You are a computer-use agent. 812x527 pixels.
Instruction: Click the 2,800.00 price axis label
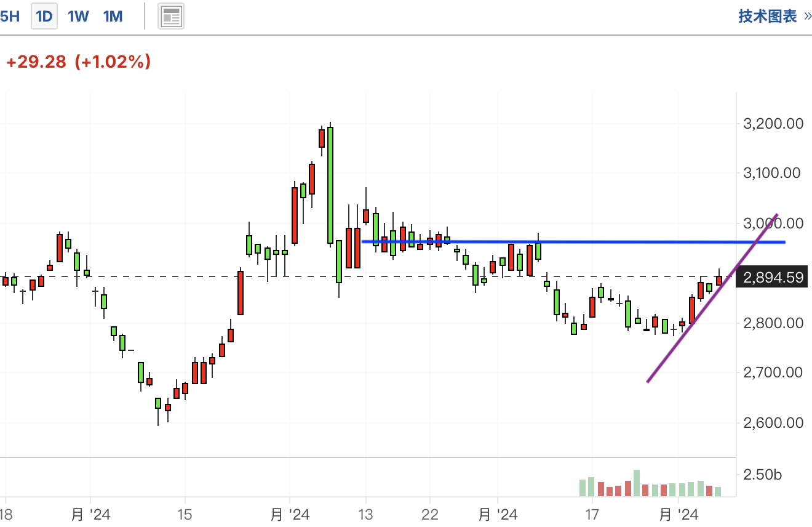[x=773, y=323]
